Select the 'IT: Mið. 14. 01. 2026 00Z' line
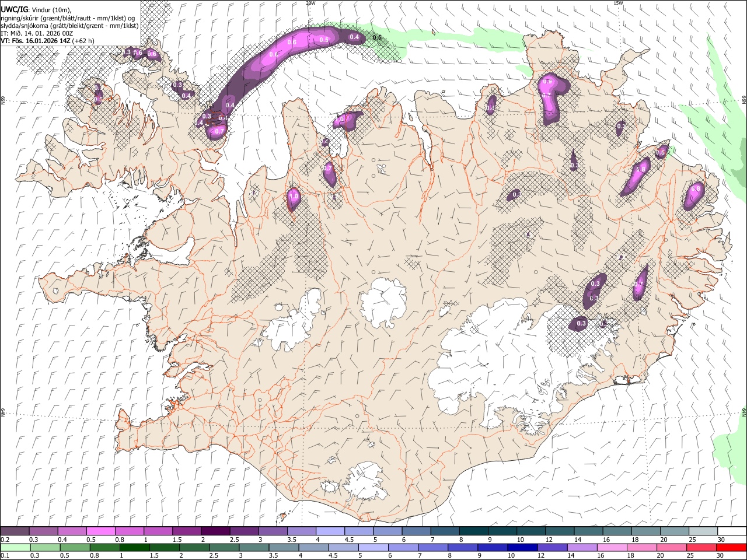The height and width of the screenshot is (560, 747). pyautogui.click(x=37, y=33)
